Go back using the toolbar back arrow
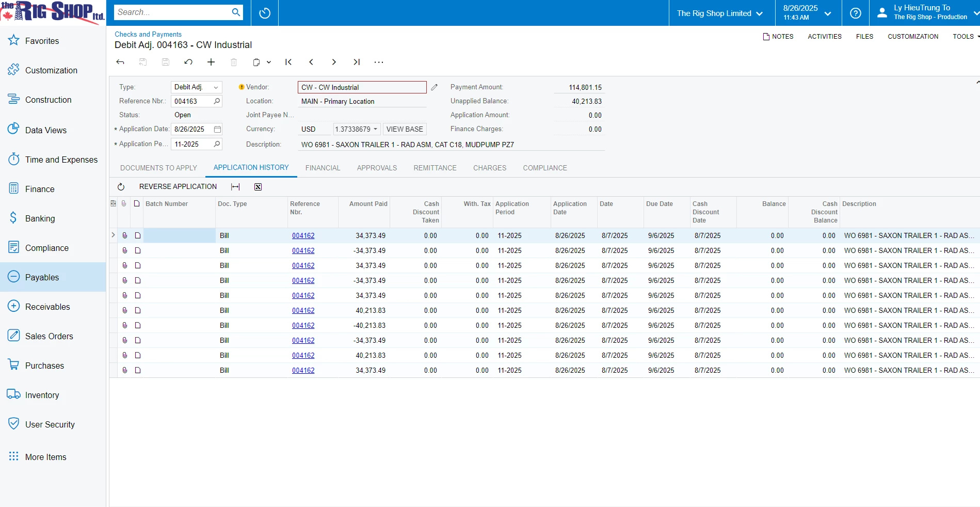 pos(120,62)
